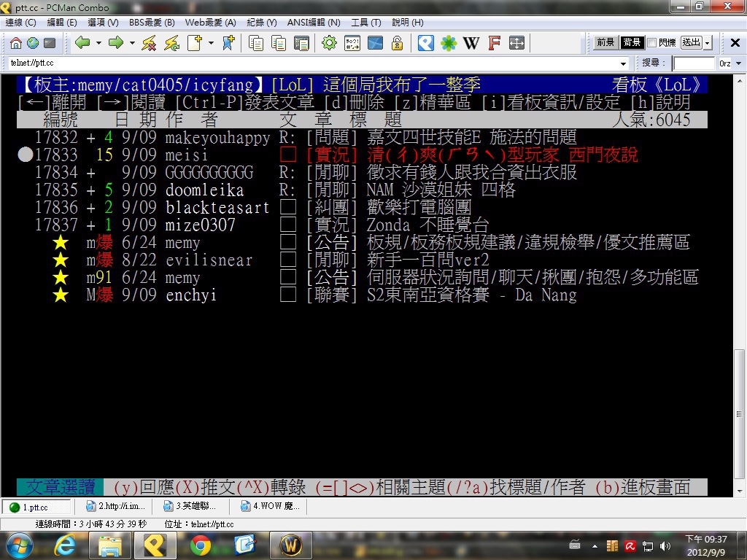Open Internet Explorer from the taskbar
The image size is (747, 560).
coord(65,545)
